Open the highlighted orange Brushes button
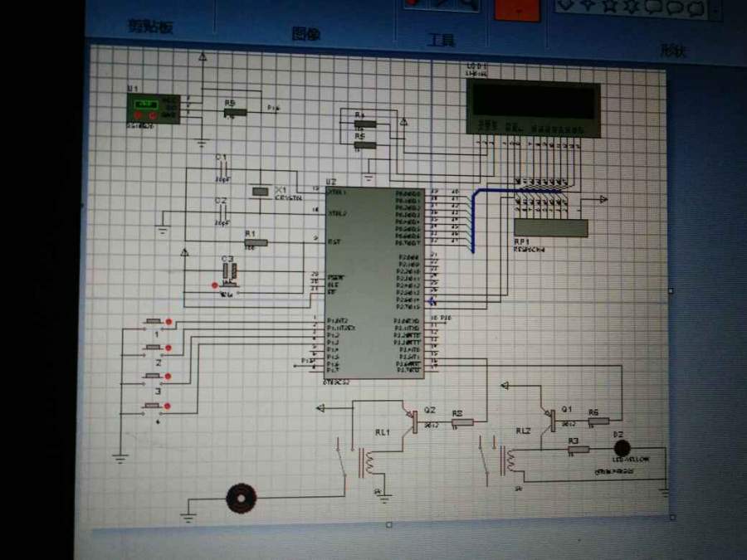The width and height of the screenshot is (747, 560). [x=518, y=10]
